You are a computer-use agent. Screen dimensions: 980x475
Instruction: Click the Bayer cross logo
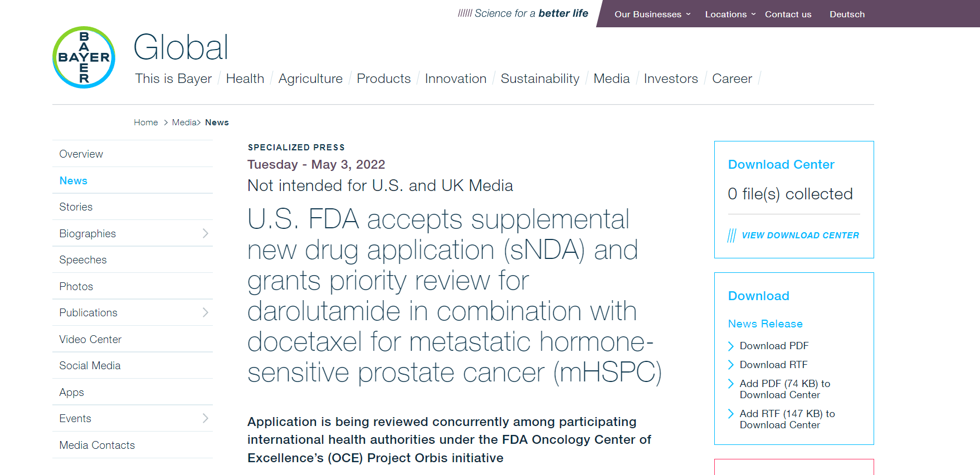(x=84, y=57)
